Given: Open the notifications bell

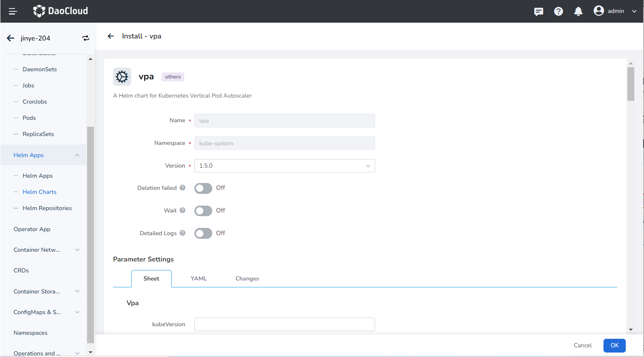Looking at the screenshot, I should click(x=578, y=11).
